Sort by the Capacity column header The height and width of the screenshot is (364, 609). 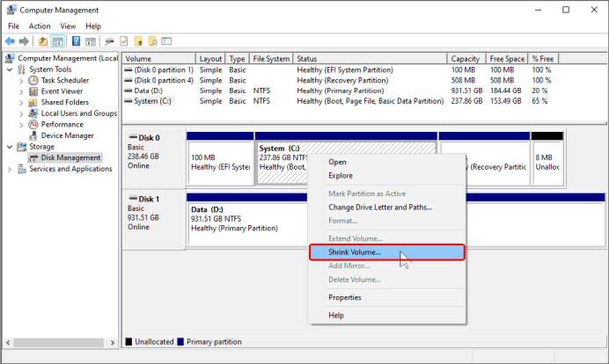[466, 59]
